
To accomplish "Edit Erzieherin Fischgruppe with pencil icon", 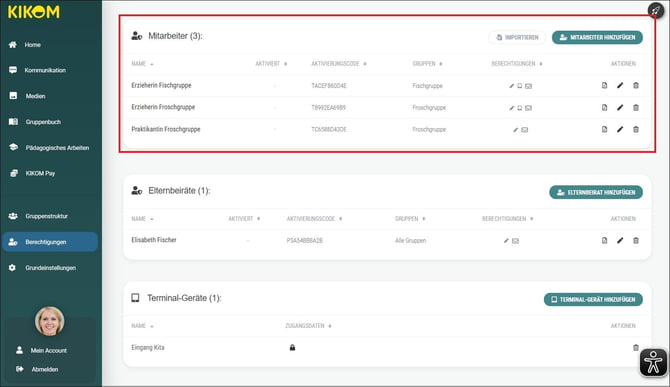I will [x=620, y=85].
